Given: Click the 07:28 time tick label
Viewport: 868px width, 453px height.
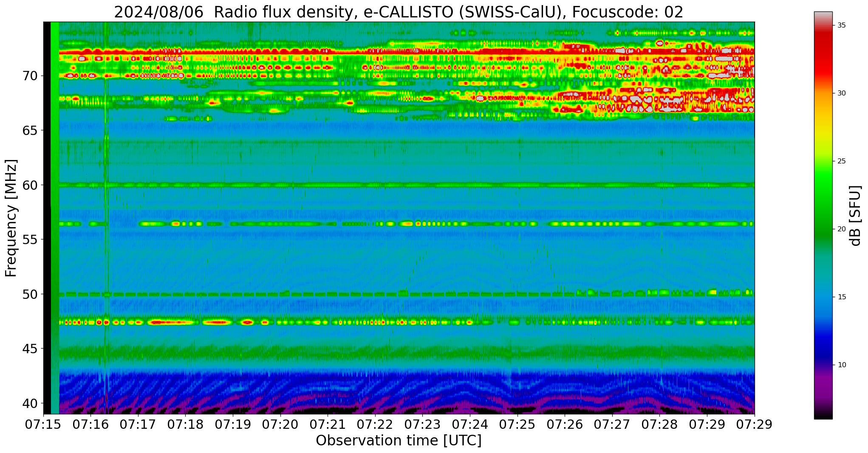Looking at the screenshot, I should click(660, 424).
